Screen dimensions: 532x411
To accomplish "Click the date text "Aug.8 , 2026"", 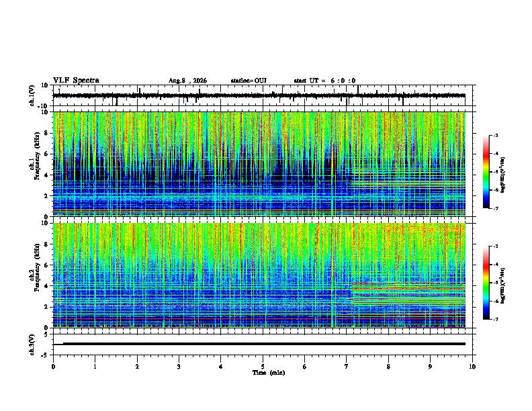I will click(187, 81).
